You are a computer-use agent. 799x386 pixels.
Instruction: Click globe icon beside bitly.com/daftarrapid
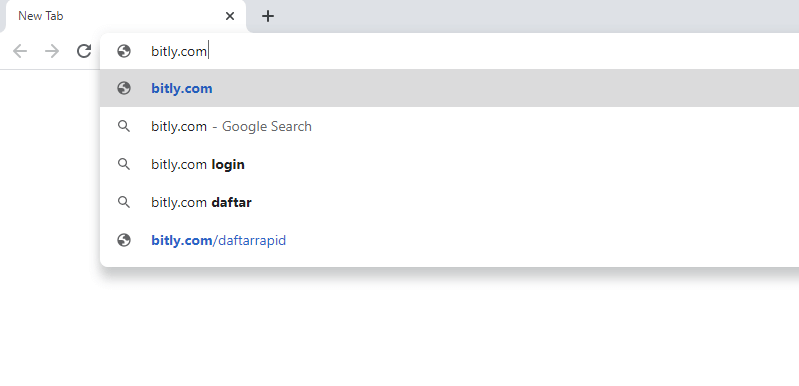[124, 240]
